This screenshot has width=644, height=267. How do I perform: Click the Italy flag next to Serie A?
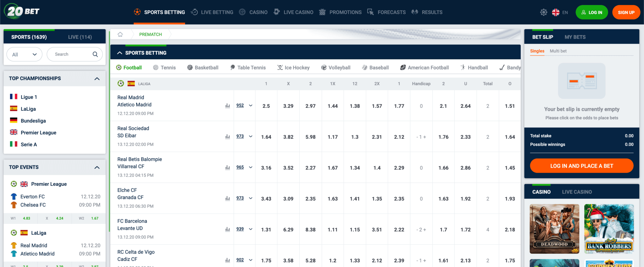coord(14,144)
